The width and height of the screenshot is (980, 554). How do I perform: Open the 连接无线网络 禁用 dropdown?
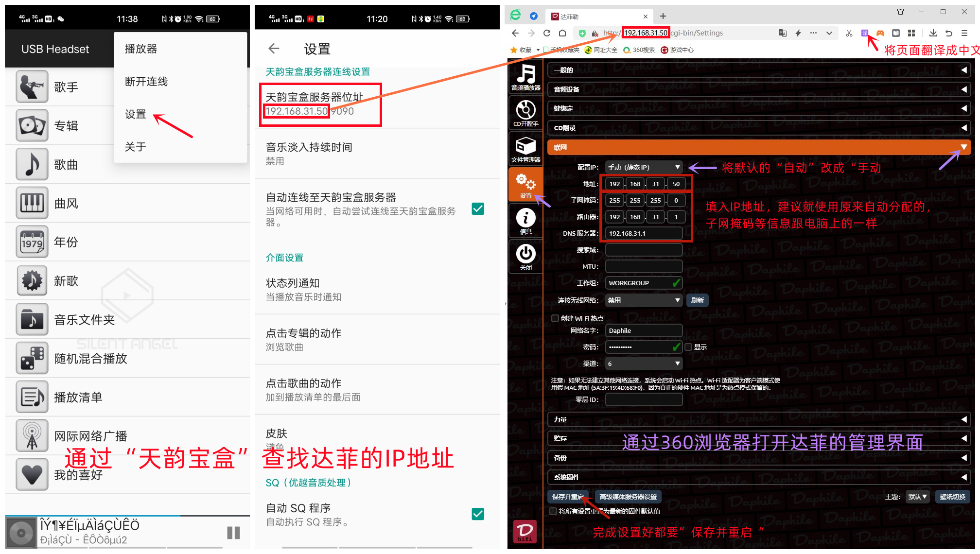tap(643, 300)
